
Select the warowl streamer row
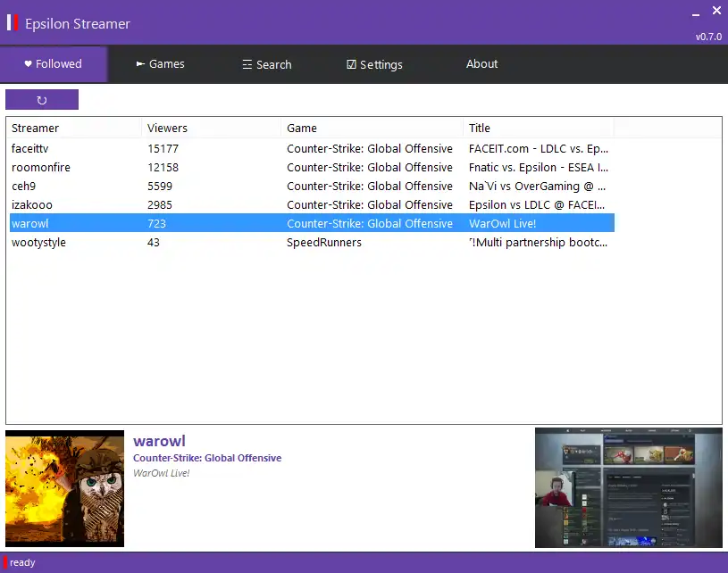point(312,223)
